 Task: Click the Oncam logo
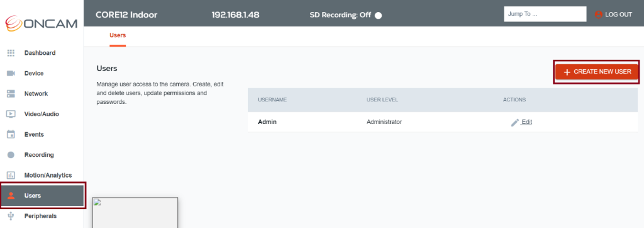pyautogui.click(x=41, y=23)
